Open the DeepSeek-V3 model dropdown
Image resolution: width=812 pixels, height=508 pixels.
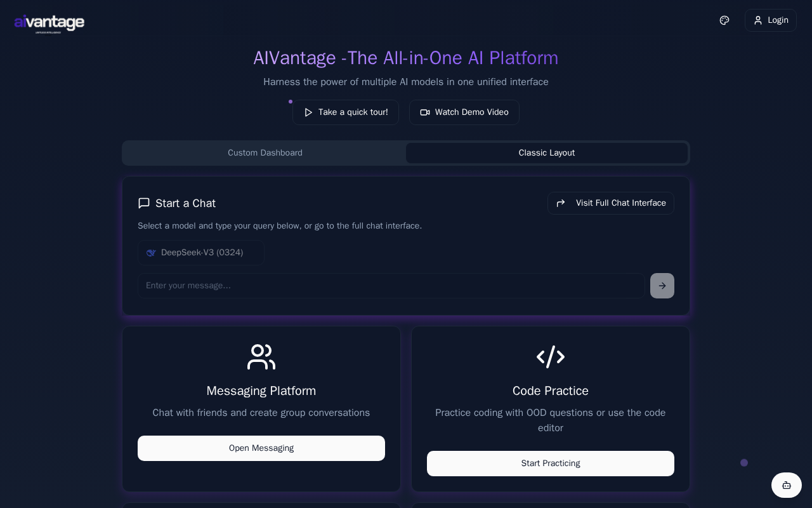(x=201, y=253)
